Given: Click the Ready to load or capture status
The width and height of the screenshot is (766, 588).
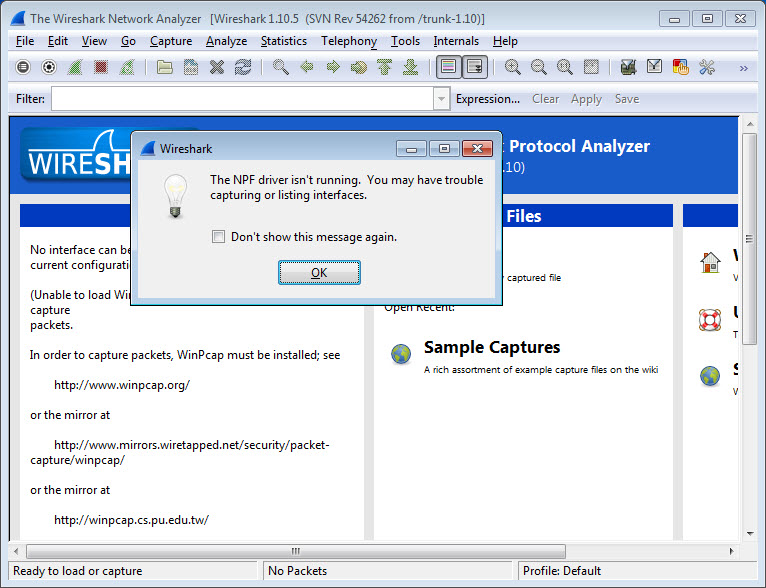Looking at the screenshot, I should [x=77, y=570].
